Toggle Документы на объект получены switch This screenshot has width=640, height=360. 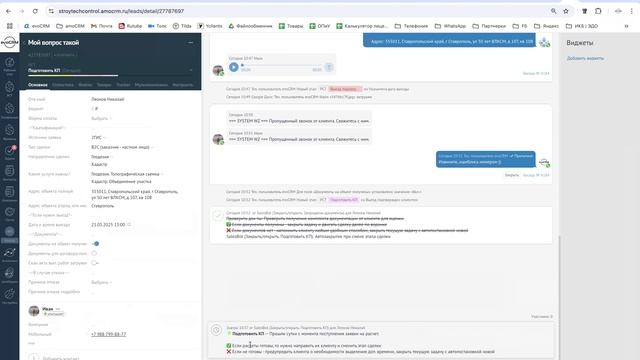tap(95, 244)
